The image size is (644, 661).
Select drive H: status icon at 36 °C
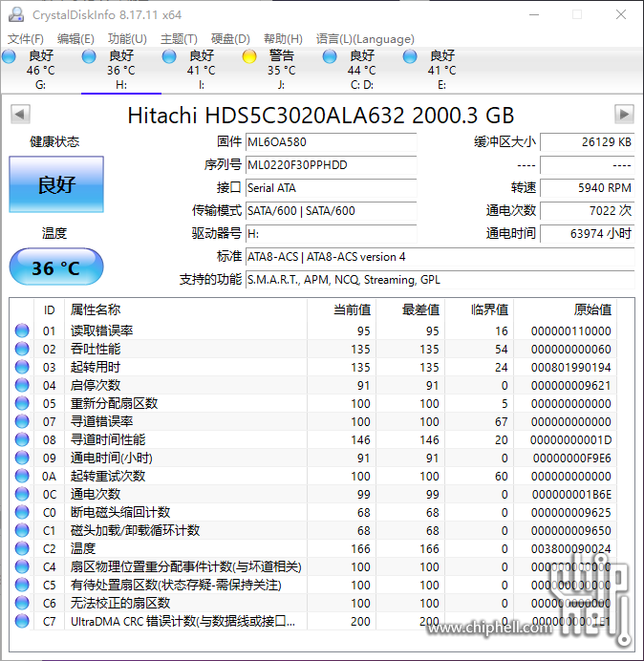point(89,56)
